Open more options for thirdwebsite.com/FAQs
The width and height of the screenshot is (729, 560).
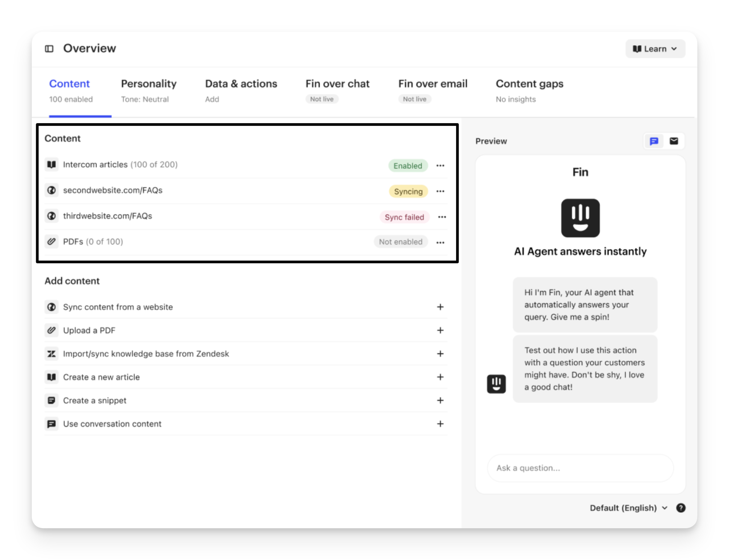(x=442, y=217)
